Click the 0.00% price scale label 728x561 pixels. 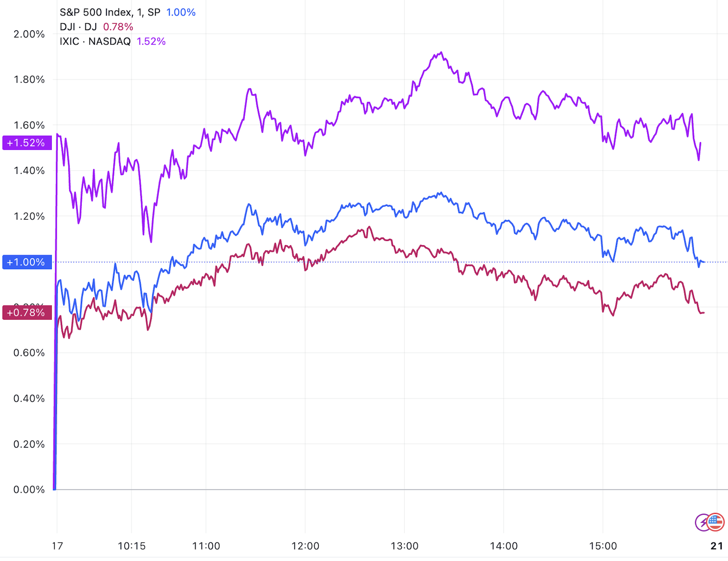click(x=29, y=489)
